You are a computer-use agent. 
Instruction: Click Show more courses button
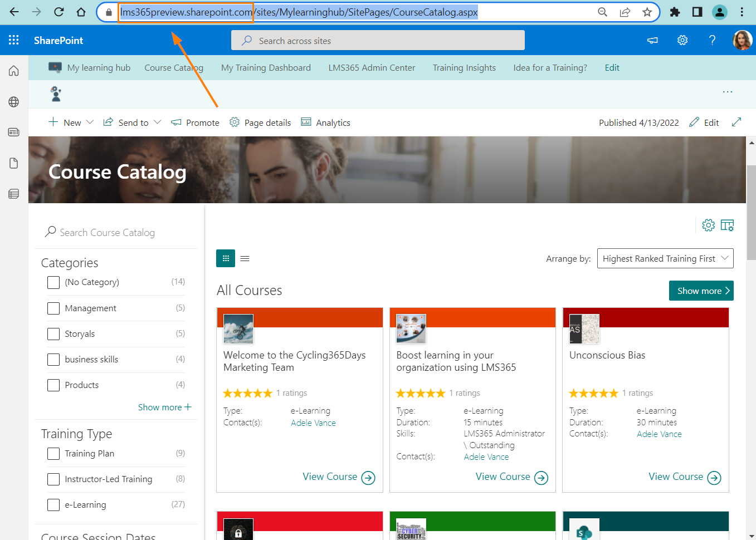click(x=701, y=291)
